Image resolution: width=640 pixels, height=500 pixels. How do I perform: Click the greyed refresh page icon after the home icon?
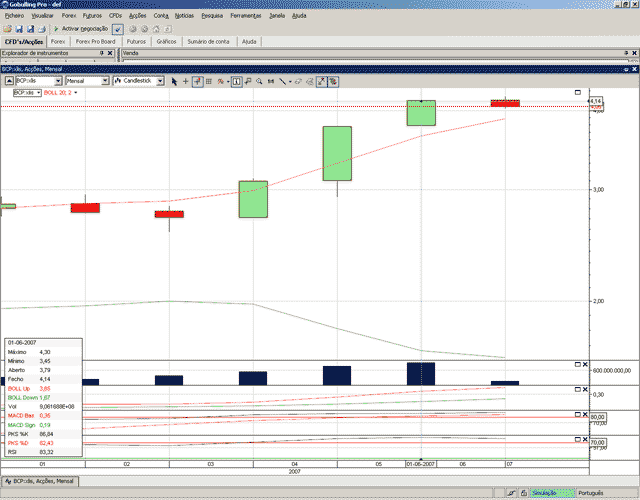tap(167, 29)
